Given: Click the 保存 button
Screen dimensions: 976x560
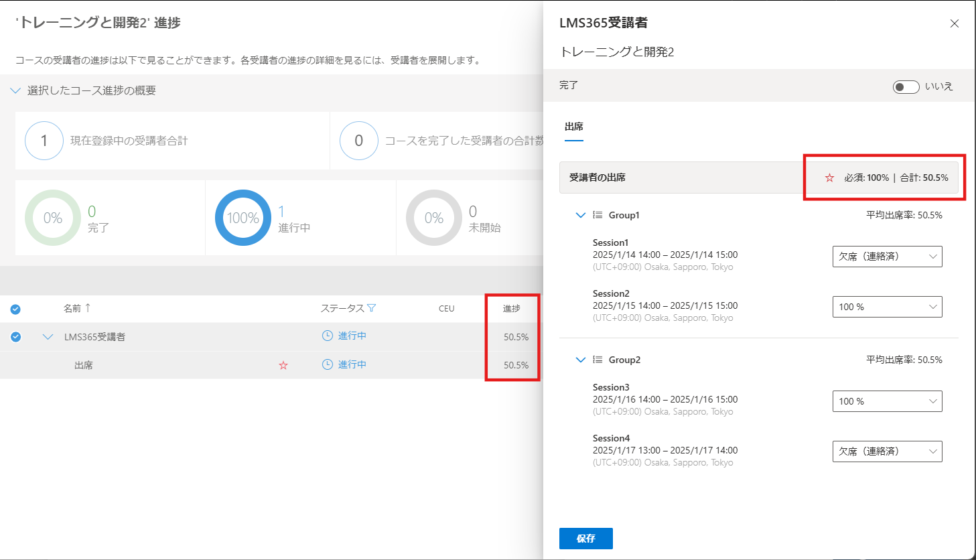Looking at the screenshot, I should (586, 539).
